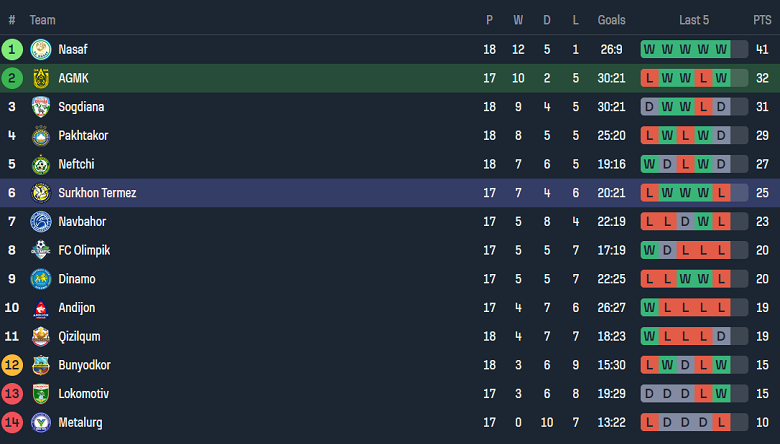The height and width of the screenshot is (444, 780).
Task: Click the AGMK team logo
Action: pyautogui.click(x=41, y=78)
